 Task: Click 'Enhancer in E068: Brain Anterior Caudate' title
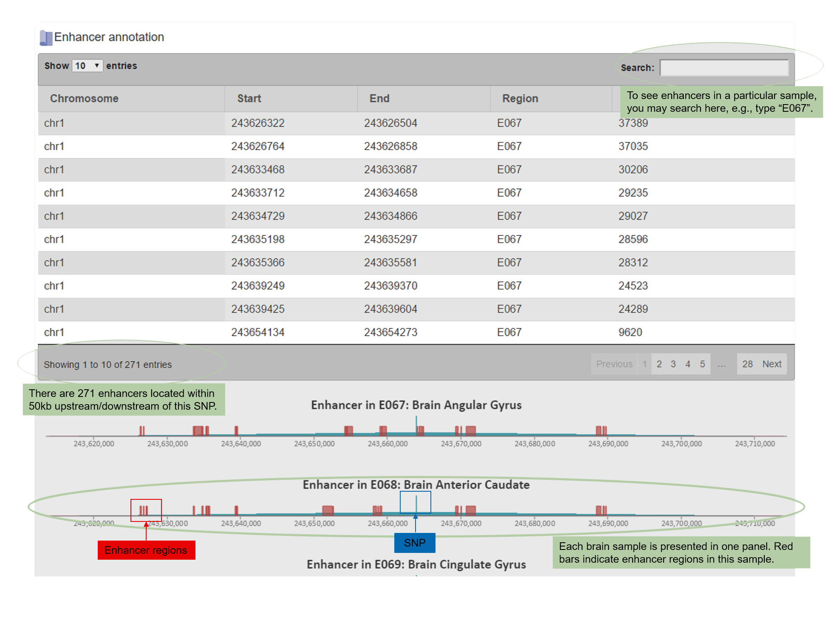click(416, 485)
